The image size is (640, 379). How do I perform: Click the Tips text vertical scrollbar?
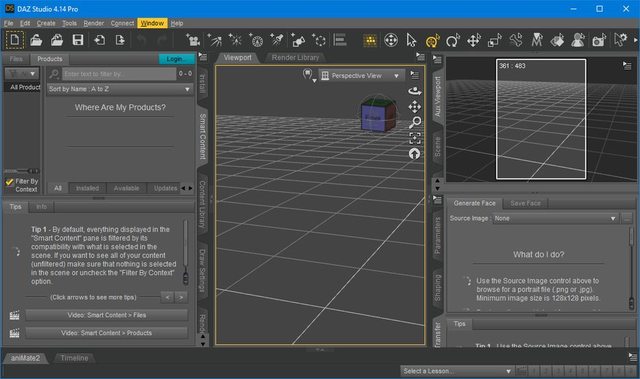(186, 253)
